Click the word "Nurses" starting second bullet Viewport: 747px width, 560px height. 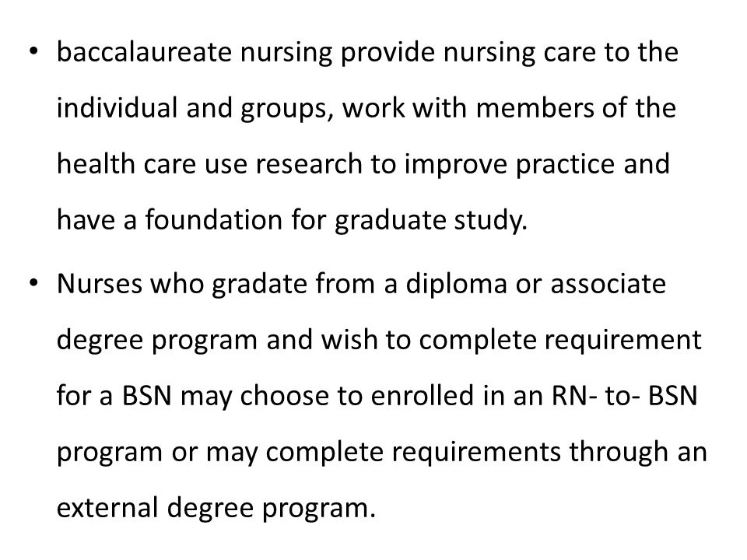coord(100,284)
